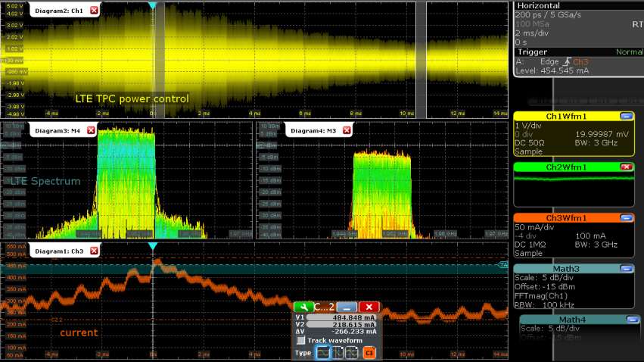
Task: Select combined horizontal-vertical cursor type icon
Action: [352, 353]
